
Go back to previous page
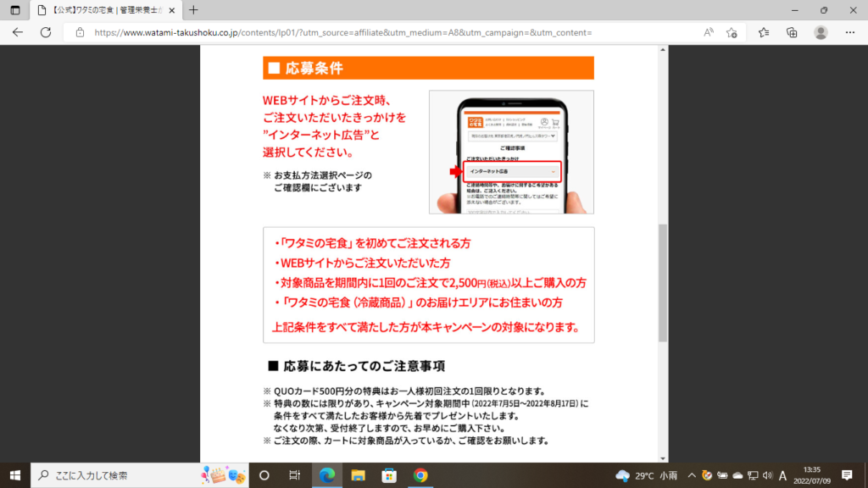coord(18,32)
